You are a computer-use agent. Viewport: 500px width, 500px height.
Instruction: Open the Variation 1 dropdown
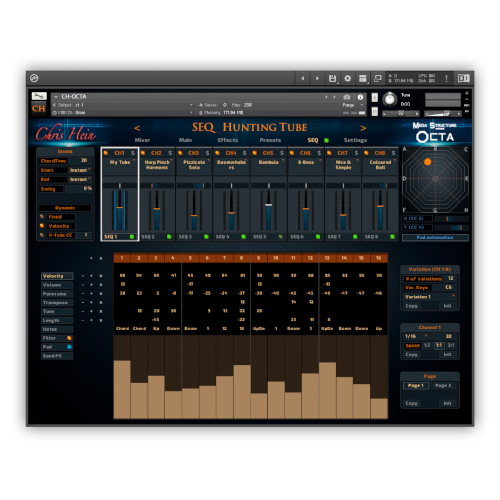[429, 296]
